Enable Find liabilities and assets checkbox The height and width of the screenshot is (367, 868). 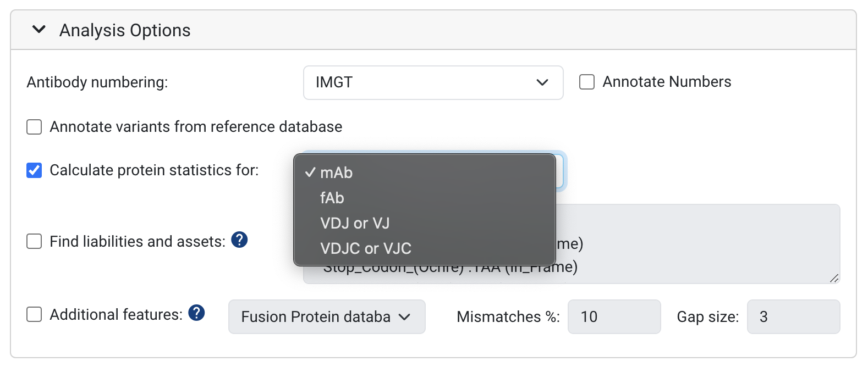click(35, 241)
